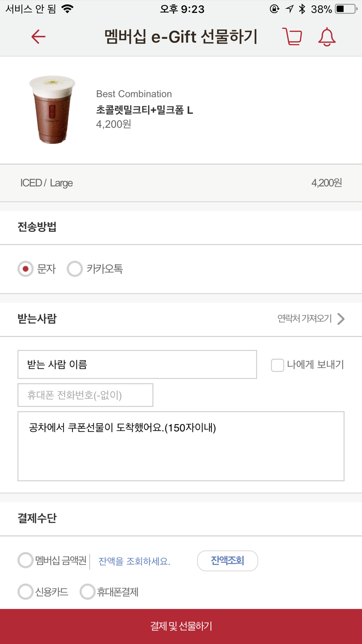The height and width of the screenshot is (644, 362).
Task: Select 멤버십 금액권 payment option
Action: pos(26,560)
